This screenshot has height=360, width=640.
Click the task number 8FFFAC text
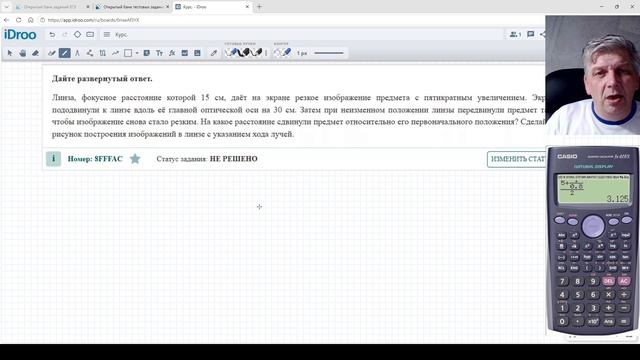point(109,159)
